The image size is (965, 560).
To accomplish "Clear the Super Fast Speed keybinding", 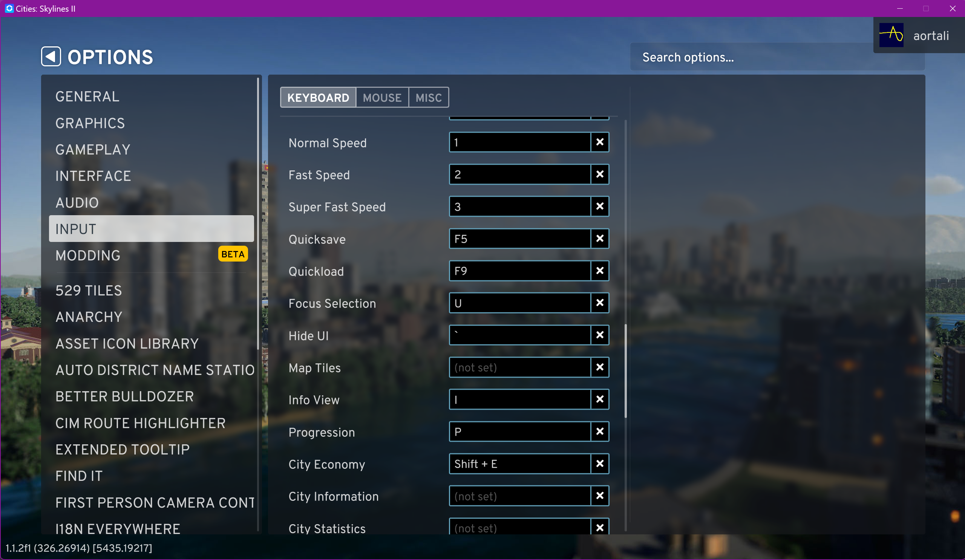I will pyautogui.click(x=600, y=207).
